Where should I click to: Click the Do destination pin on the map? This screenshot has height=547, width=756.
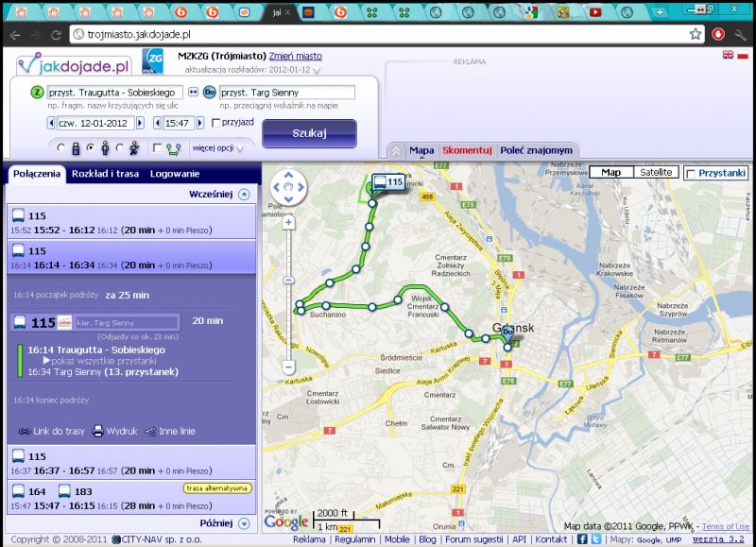507,332
